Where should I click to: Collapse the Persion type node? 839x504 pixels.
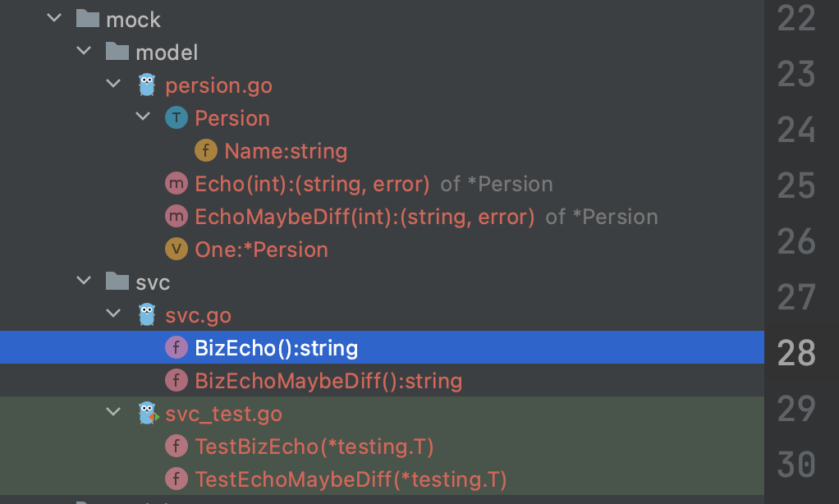coord(142,116)
